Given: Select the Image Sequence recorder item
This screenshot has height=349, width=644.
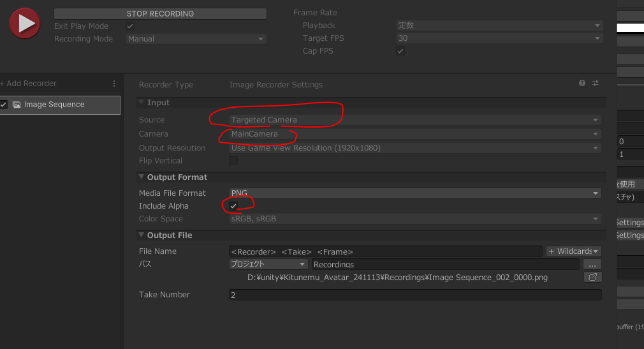Looking at the screenshot, I should point(64,105).
